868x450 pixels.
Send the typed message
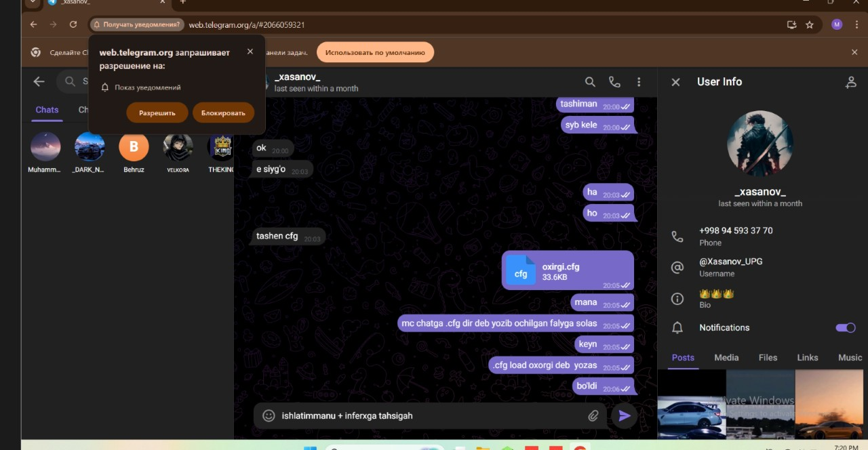(x=625, y=416)
